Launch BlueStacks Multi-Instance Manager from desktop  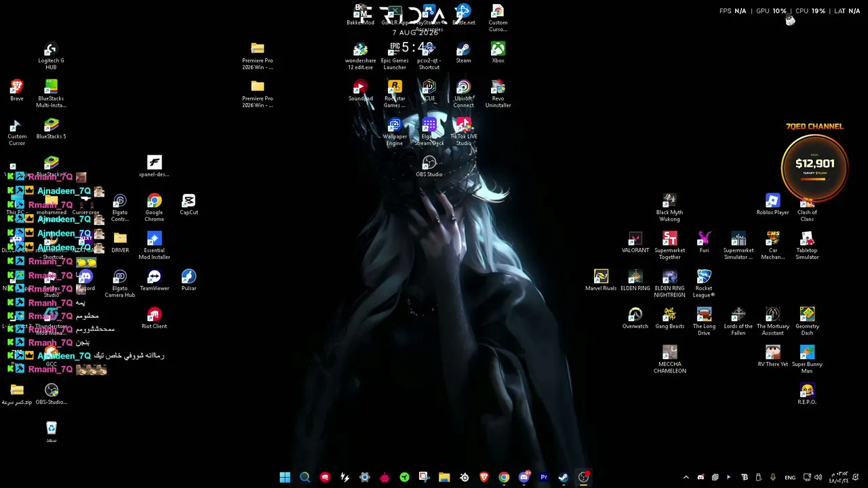[x=51, y=94]
